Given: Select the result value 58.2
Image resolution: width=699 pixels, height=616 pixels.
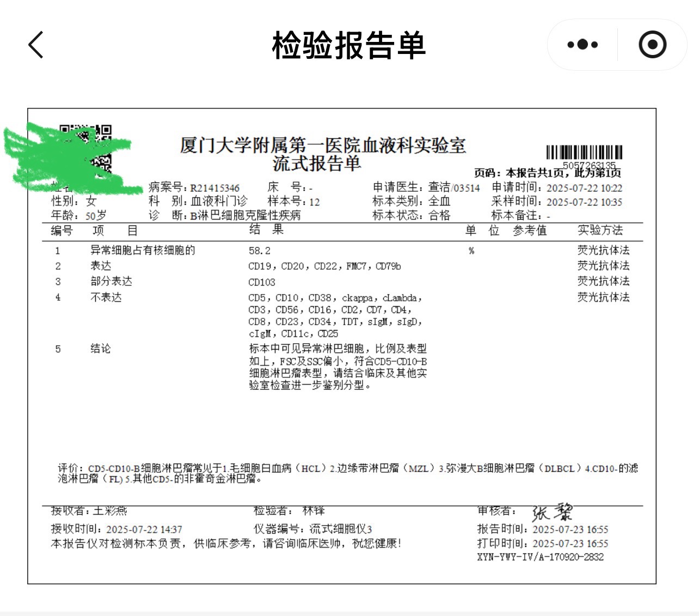Looking at the screenshot, I should pos(259,251).
